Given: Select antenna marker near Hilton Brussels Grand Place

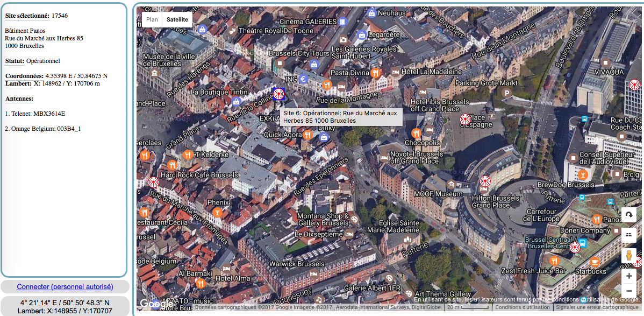Looking at the screenshot, I should tap(485, 181).
